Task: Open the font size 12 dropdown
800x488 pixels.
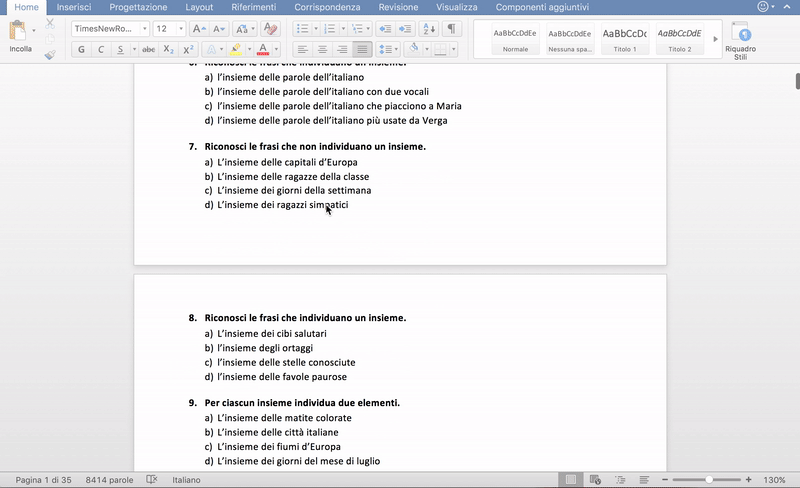Action: [x=181, y=29]
